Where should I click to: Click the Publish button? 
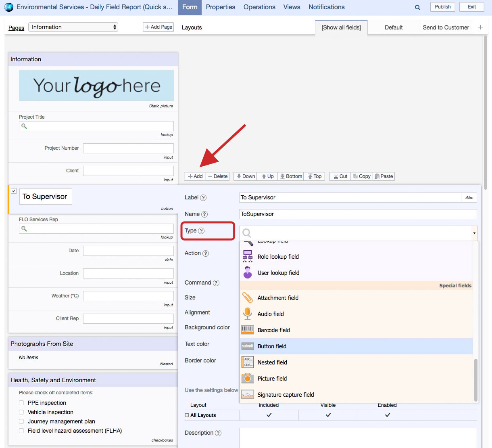(x=442, y=7)
